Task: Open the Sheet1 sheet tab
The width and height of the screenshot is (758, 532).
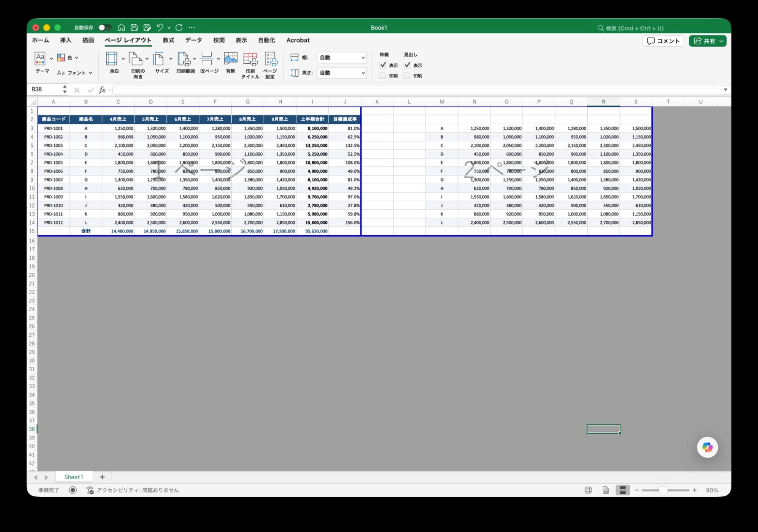Action: coord(74,477)
